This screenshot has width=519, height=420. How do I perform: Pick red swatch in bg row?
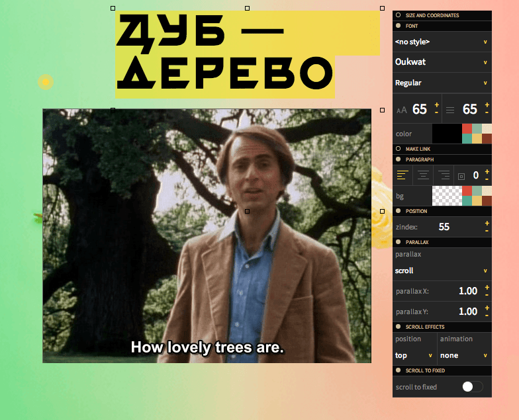point(467,190)
